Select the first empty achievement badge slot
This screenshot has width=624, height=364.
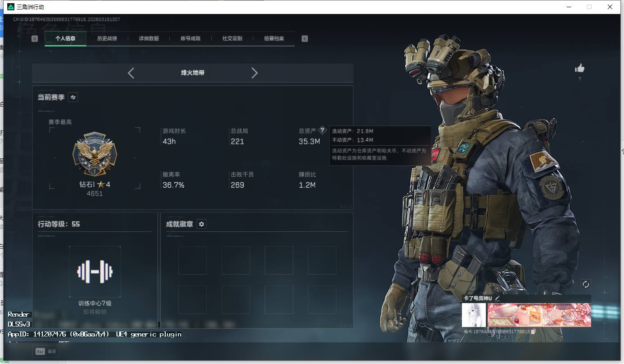[192, 260]
